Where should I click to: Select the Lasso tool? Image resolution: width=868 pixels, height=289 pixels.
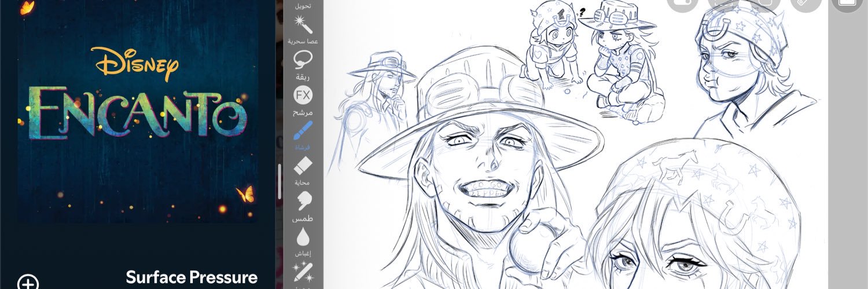[x=303, y=60]
